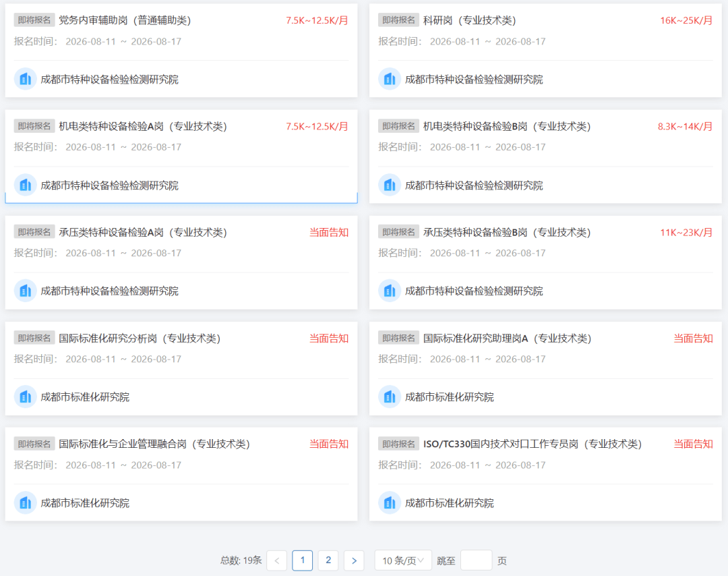Open 机电类特种设备检验A岗 job title

click(143, 126)
